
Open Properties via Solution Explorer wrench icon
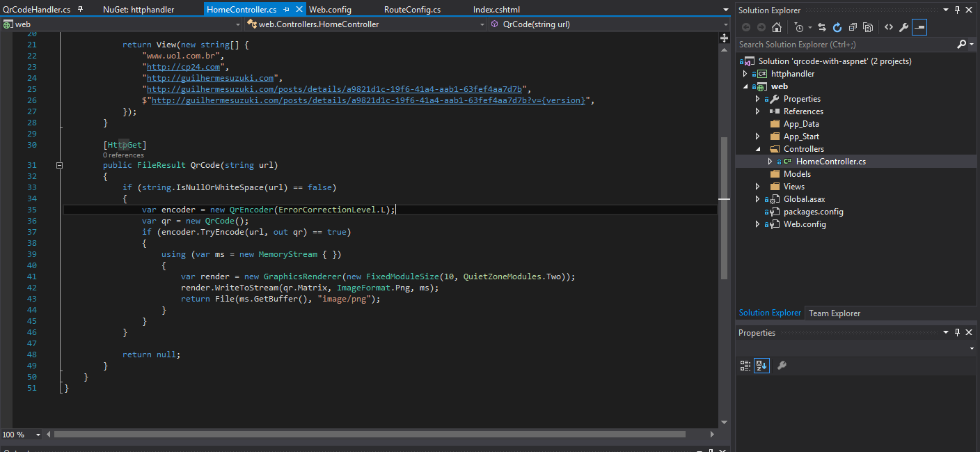[904, 27]
